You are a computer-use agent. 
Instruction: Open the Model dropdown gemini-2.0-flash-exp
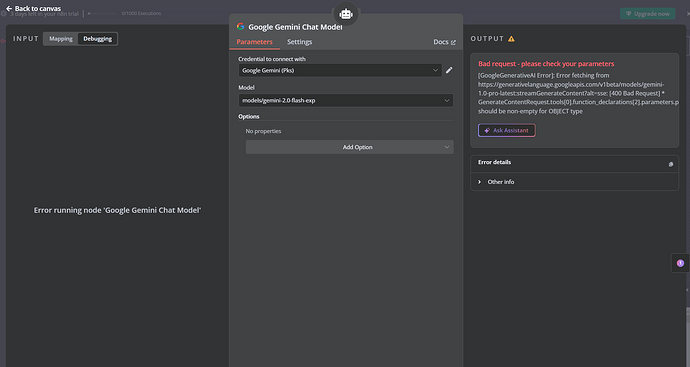coord(346,100)
